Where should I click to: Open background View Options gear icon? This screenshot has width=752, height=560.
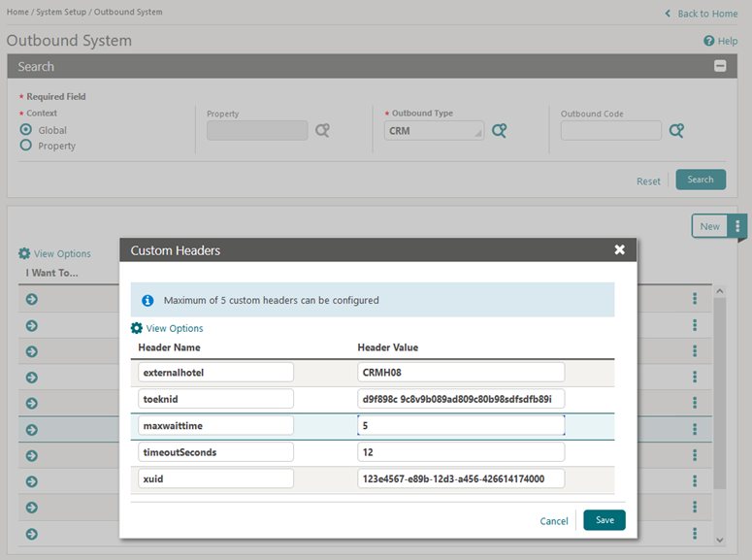[24, 253]
